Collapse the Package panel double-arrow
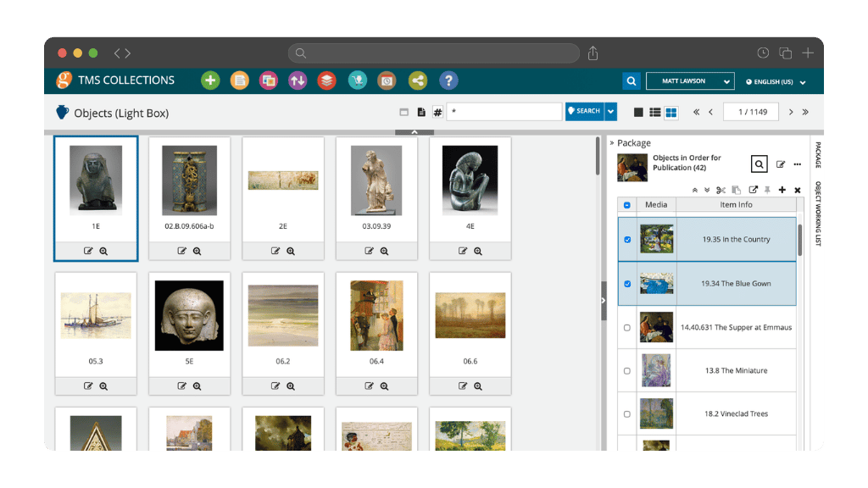Image resolution: width=868 pixels, height=488 pixels. pos(612,143)
